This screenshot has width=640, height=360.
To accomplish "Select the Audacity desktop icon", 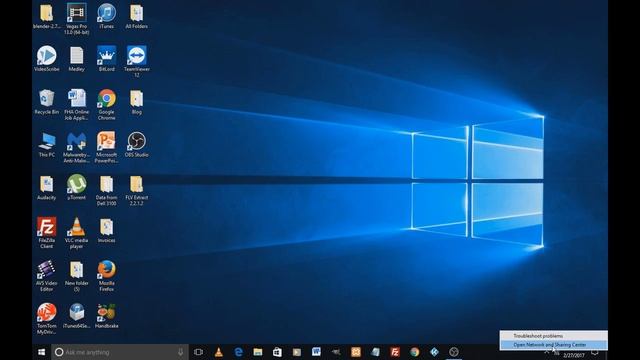I will tap(47, 187).
